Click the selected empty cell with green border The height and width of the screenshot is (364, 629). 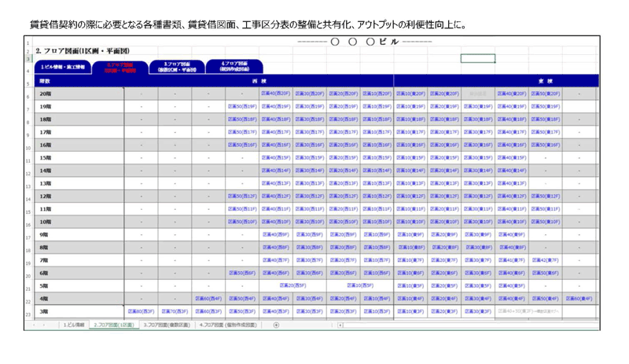pyautogui.click(x=478, y=59)
